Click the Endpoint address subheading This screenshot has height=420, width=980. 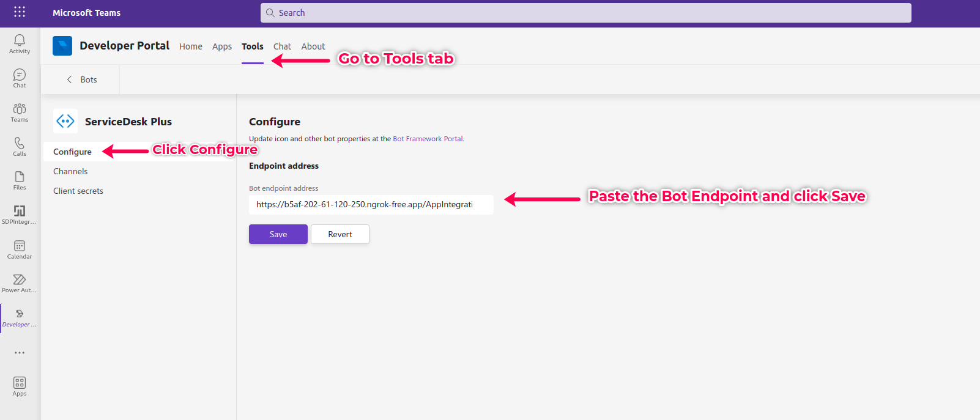pyautogui.click(x=284, y=166)
